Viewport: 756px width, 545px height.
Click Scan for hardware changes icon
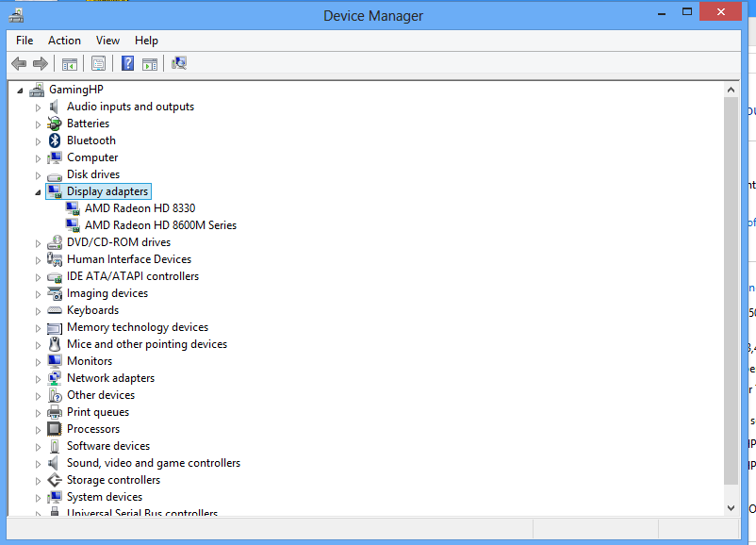pyautogui.click(x=179, y=63)
